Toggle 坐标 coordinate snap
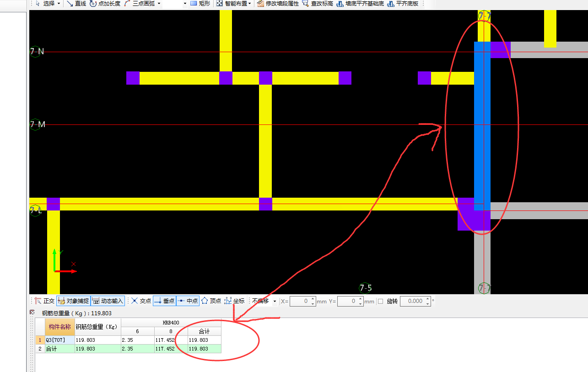This screenshot has height=372, width=588. pos(234,301)
